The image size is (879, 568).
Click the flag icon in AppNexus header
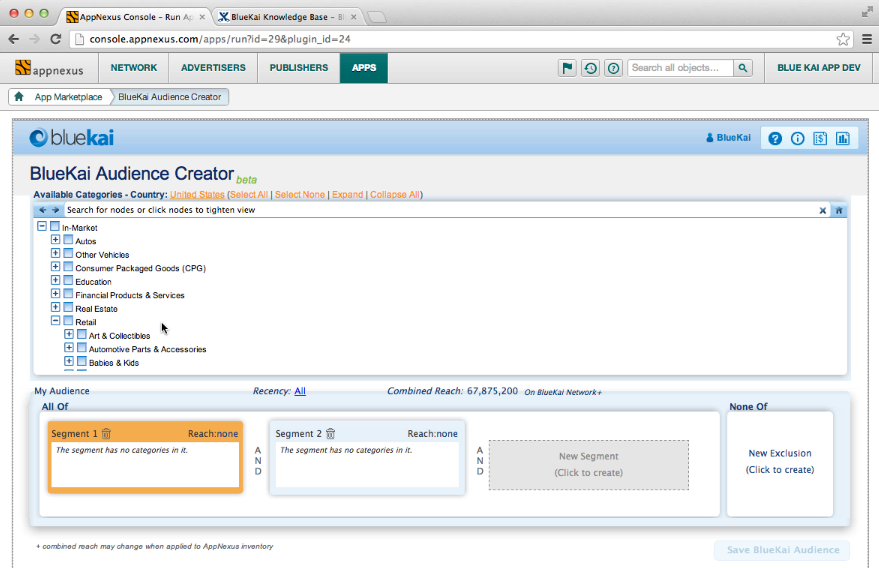pyautogui.click(x=567, y=68)
